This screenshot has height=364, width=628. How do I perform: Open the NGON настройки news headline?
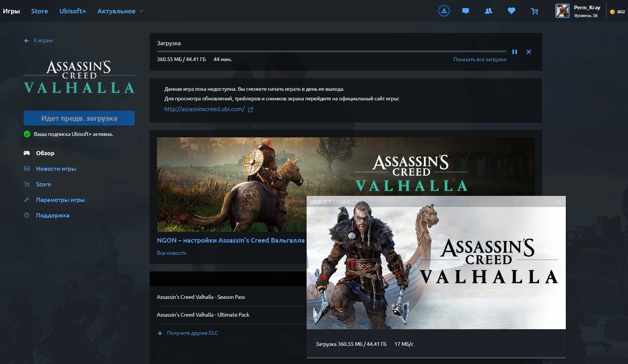[231, 240]
